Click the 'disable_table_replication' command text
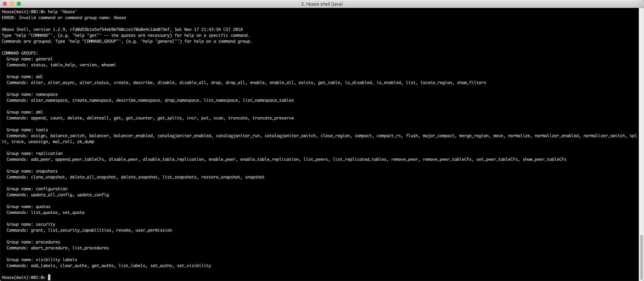The image size is (644, 281). [x=173, y=159]
